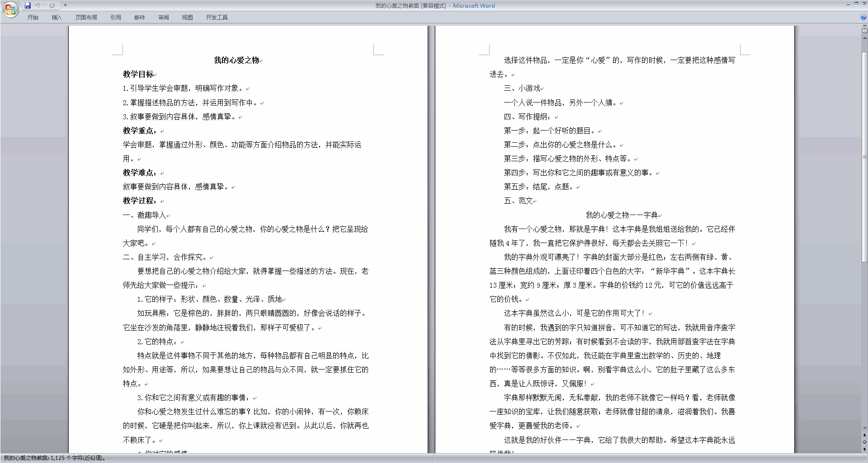Image resolution: width=868 pixels, height=463 pixels.
Task: Open the Select Browse Object button
Action: coord(864,442)
